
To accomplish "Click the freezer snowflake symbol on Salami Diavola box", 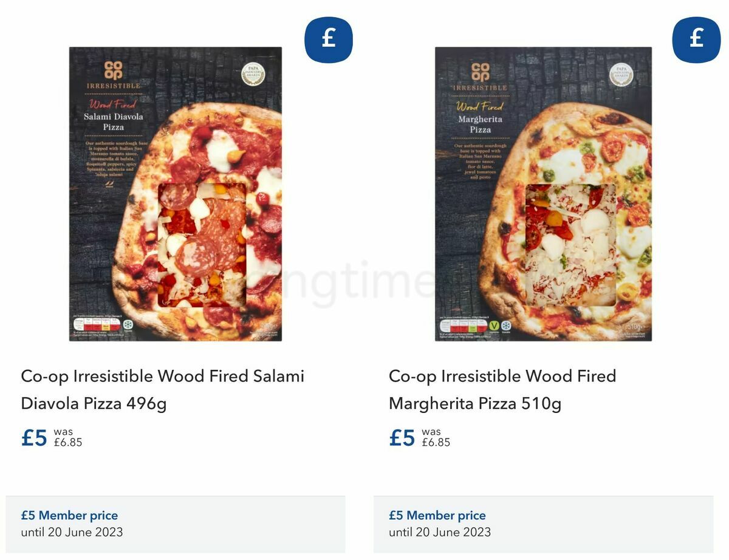I will (x=128, y=324).
